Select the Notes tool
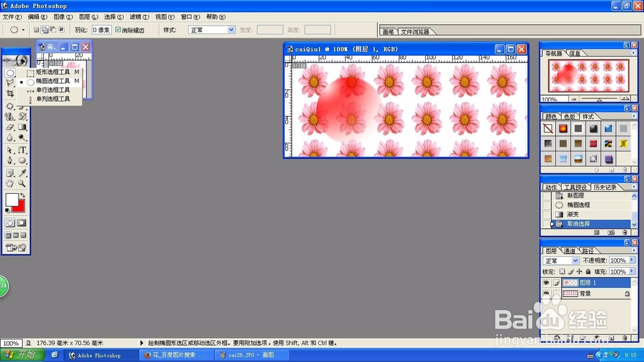Image resolution: width=644 pixels, height=362 pixels. [x=10, y=173]
